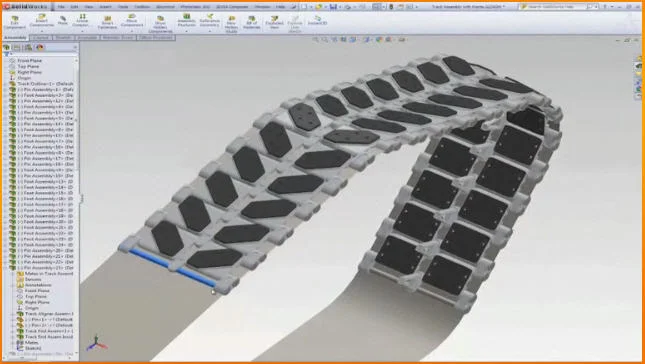Open the Help menu
The height and width of the screenshot is (364, 645).
(x=281, y=7)
